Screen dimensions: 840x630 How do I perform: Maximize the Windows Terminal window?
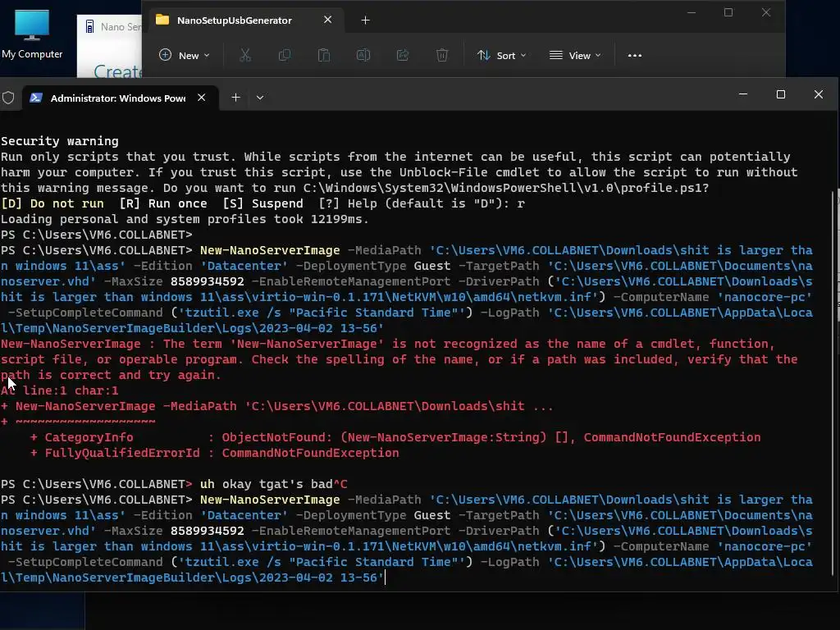point(781,94)
